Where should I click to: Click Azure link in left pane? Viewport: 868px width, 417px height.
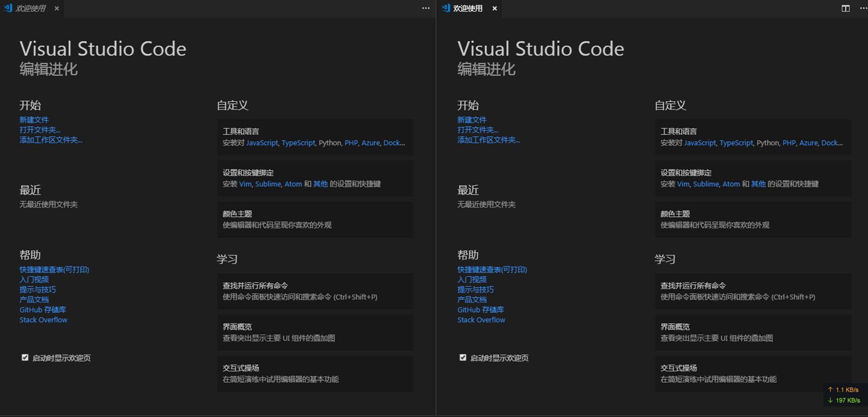tap(370, 143)
